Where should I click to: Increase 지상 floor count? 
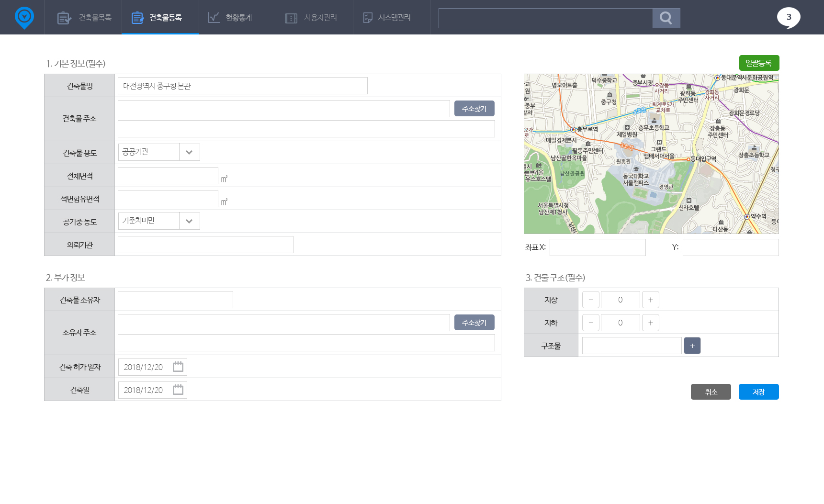(650, 300)
